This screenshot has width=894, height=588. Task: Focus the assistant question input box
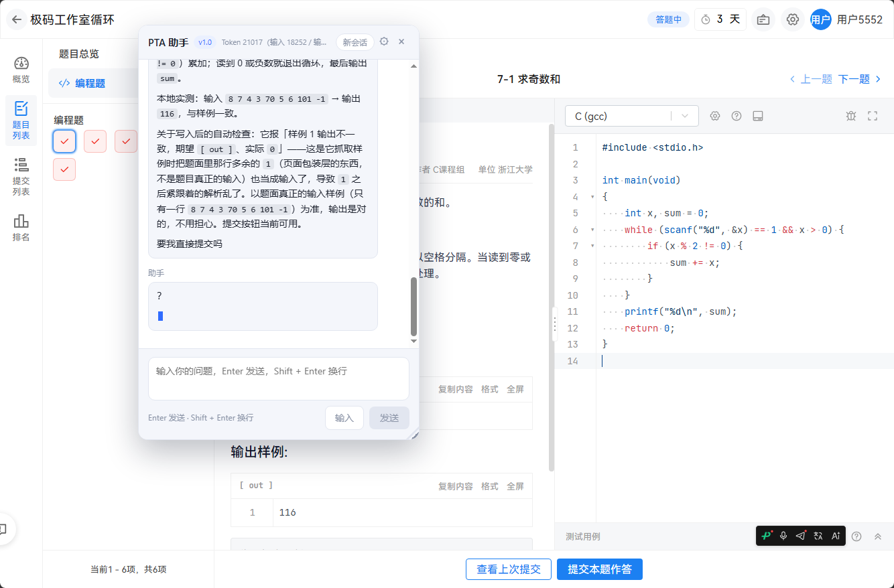click(278, 378)
